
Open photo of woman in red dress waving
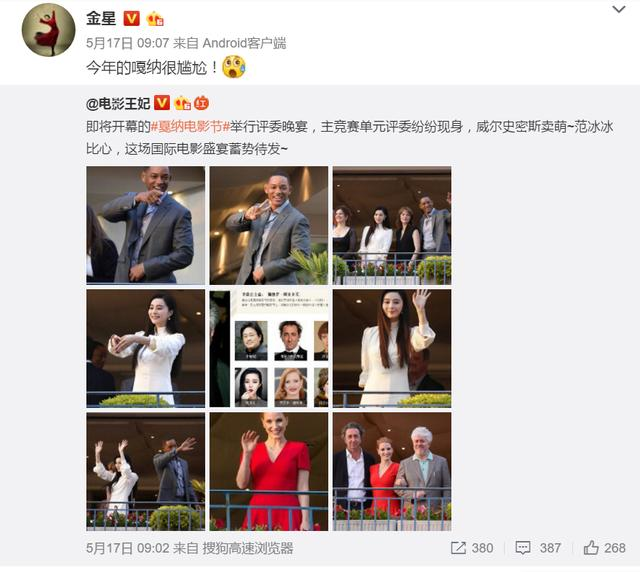tap(269, 472)
